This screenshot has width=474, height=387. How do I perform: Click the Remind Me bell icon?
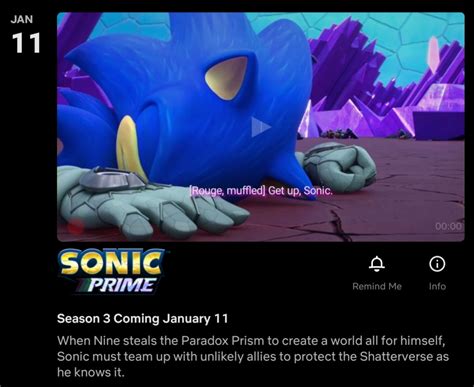pyautogui.click(x=377, y=264)
